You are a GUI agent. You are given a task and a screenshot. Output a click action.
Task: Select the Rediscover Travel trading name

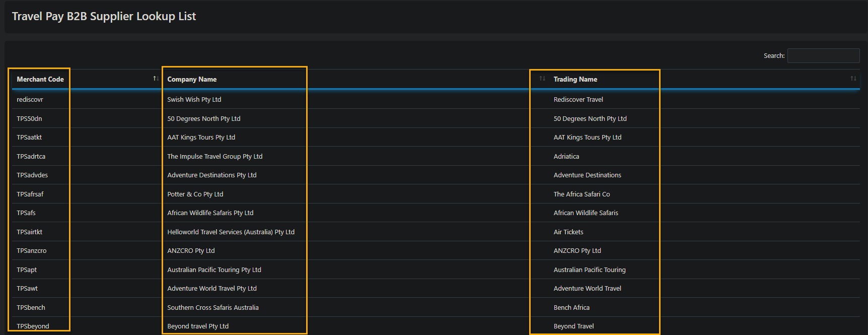[578, 100]
